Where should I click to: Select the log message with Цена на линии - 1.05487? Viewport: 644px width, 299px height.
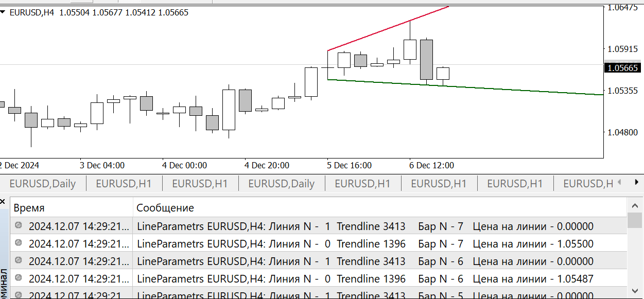[x=365, y=278]
